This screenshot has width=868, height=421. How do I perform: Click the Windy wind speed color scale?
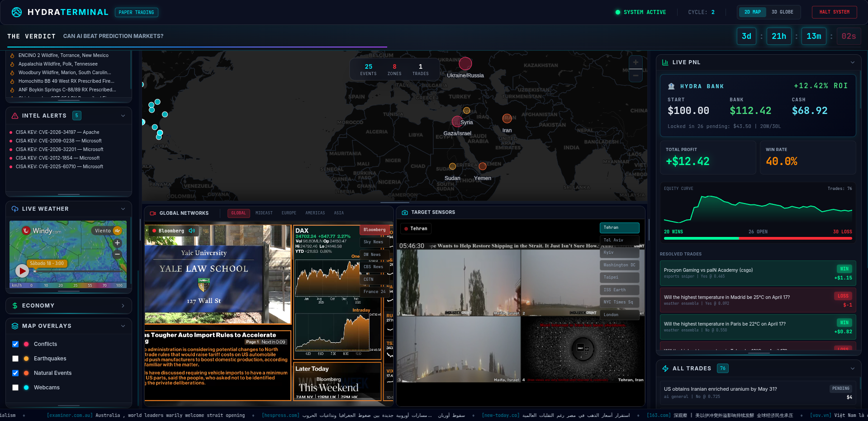(68, 285)
